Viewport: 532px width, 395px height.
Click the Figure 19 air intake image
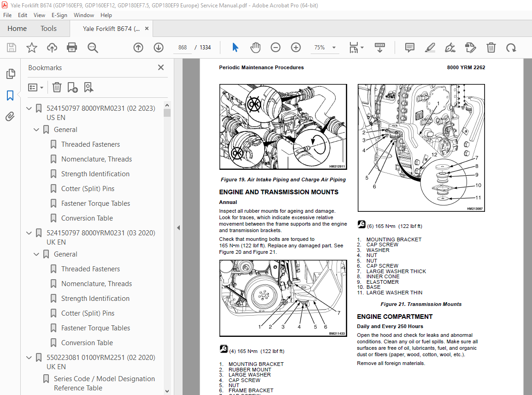(x=283, y=127)
